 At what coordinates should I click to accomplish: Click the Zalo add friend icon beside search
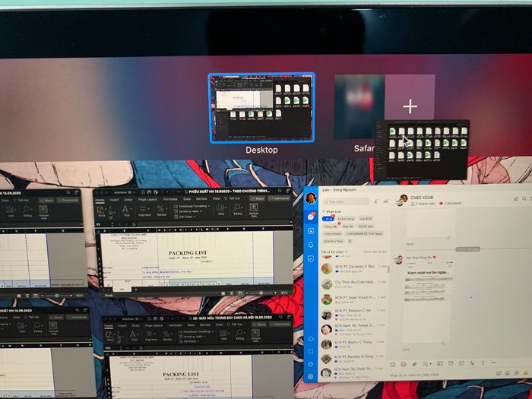pos(376,201)
